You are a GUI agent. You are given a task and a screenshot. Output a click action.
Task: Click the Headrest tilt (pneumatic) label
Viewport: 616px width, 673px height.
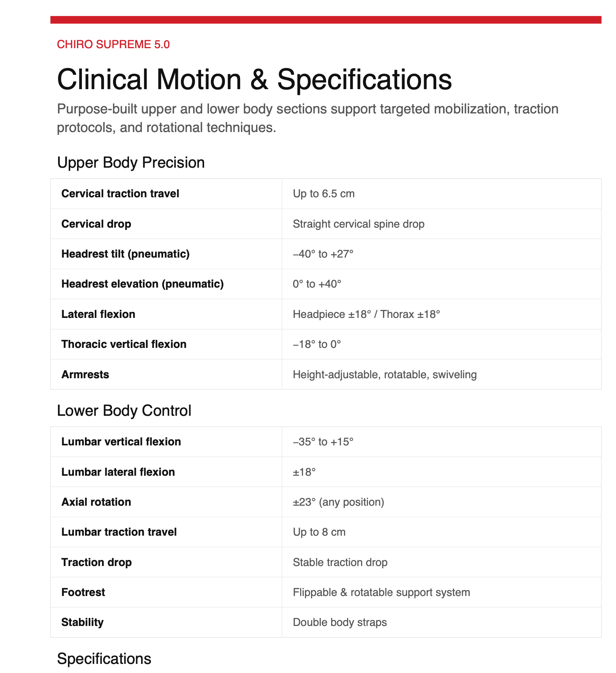[126, 254]
